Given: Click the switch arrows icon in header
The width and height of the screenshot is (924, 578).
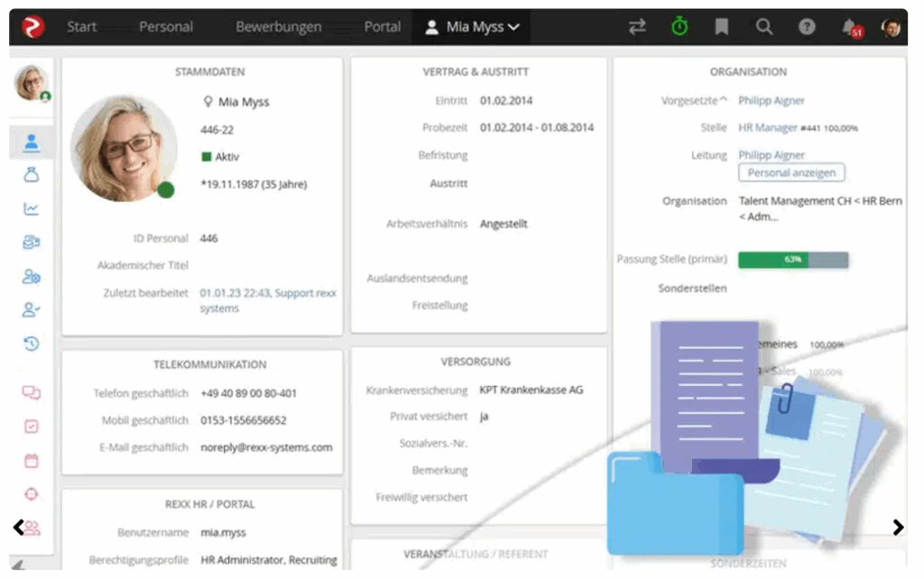Looking at the screenshot, I should 638,27.
